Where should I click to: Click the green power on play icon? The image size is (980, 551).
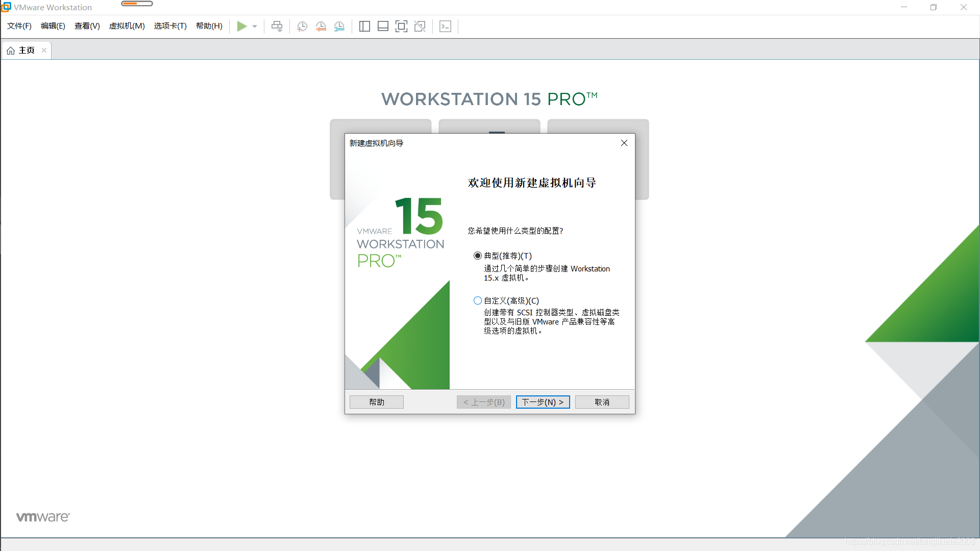(242, 26)
